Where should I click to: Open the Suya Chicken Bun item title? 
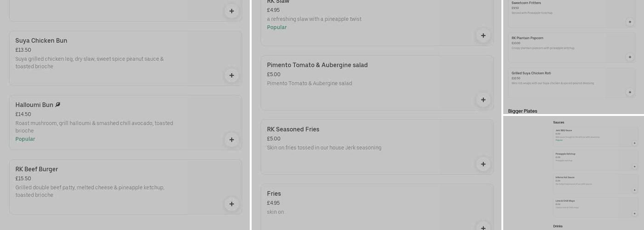[41, 40]
